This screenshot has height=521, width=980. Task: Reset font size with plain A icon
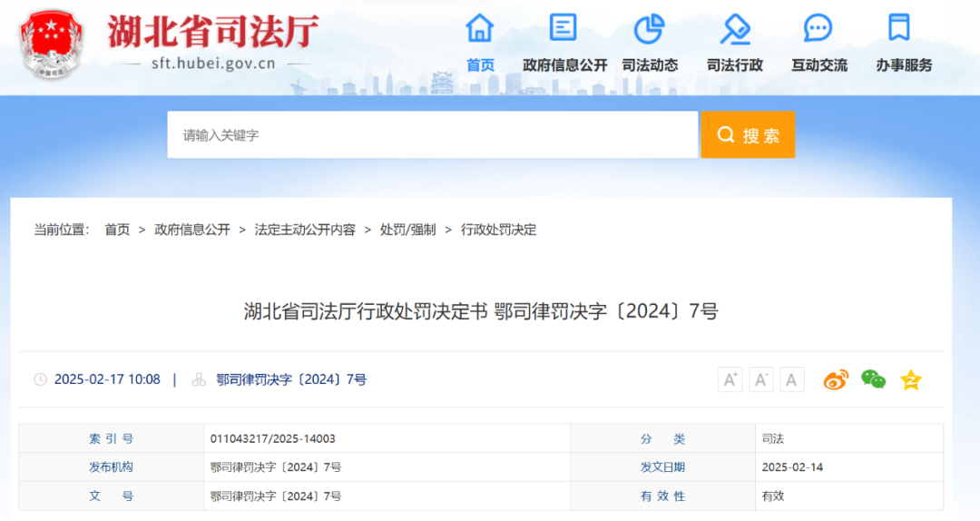click(x=791, y=379)
